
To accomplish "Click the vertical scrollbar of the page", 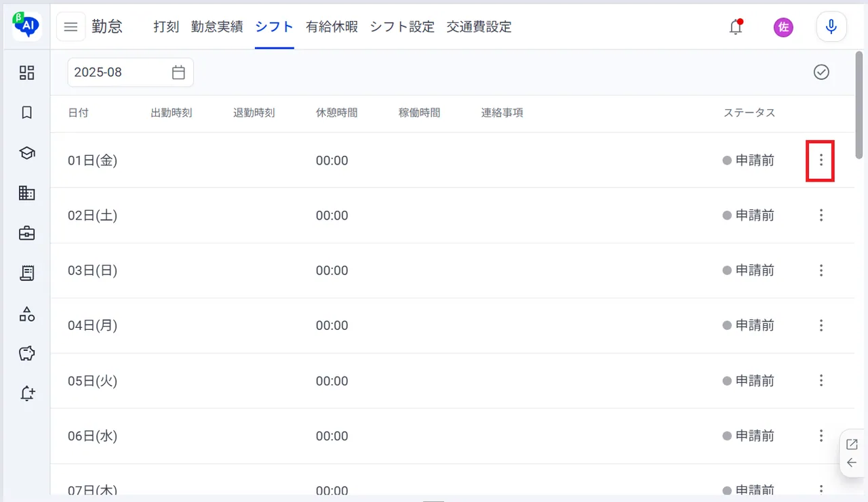I will tap(860, 105).
